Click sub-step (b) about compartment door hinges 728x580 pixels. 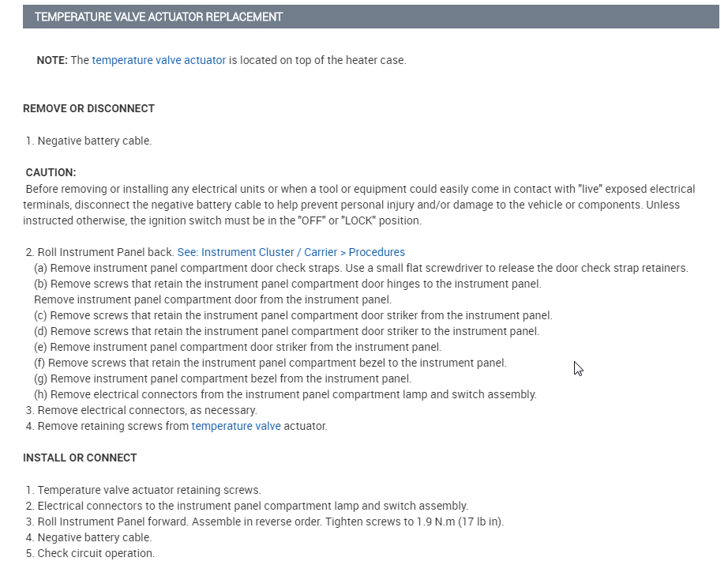pyautogui.click(x=287, y=284)
